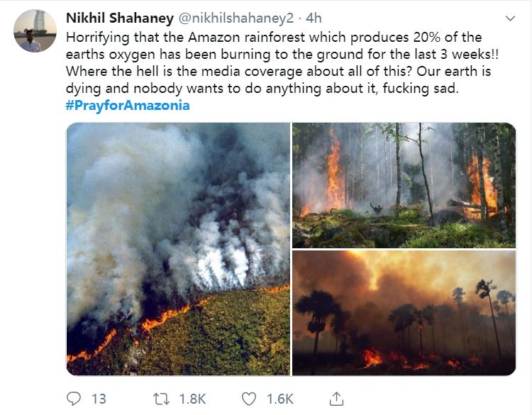The image size is (532, 415).
Task: Click the display name Nikhil Shahaney
Action: [119, 18]
